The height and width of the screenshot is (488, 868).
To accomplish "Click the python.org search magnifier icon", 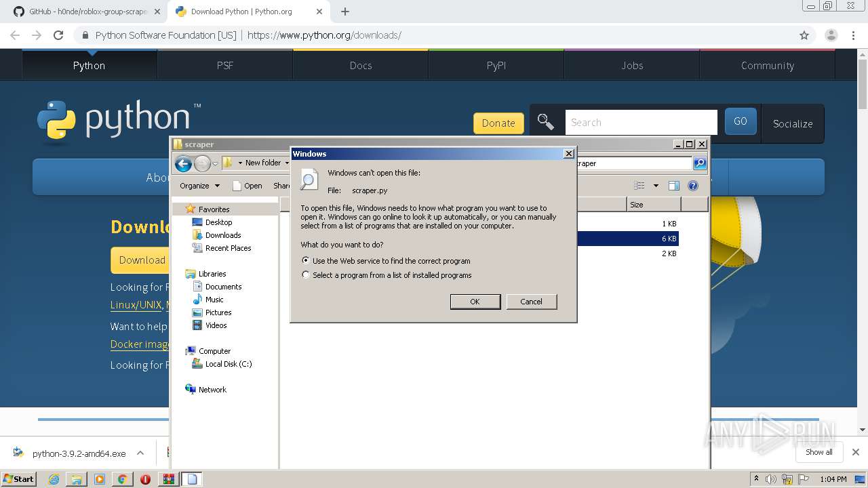I will coord(546,122).
